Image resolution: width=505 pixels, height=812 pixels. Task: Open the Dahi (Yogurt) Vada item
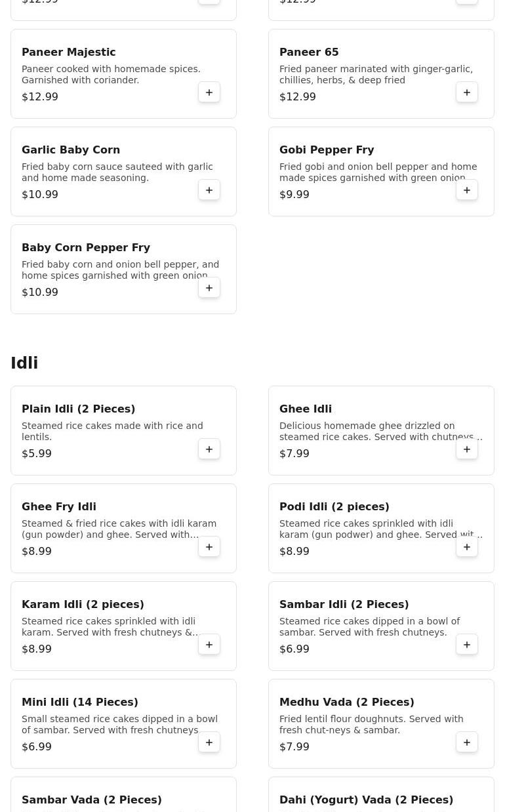[381, 794]
